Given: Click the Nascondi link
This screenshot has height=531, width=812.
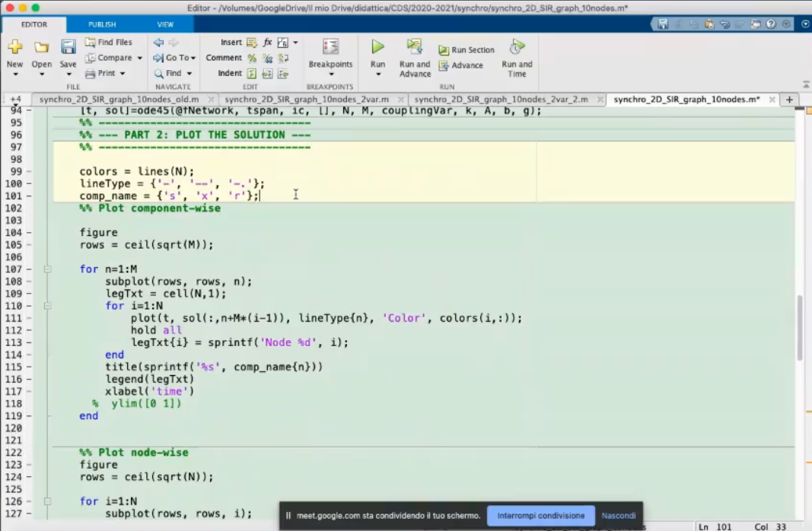Looking at the screenshot, I should coord(618,516).
